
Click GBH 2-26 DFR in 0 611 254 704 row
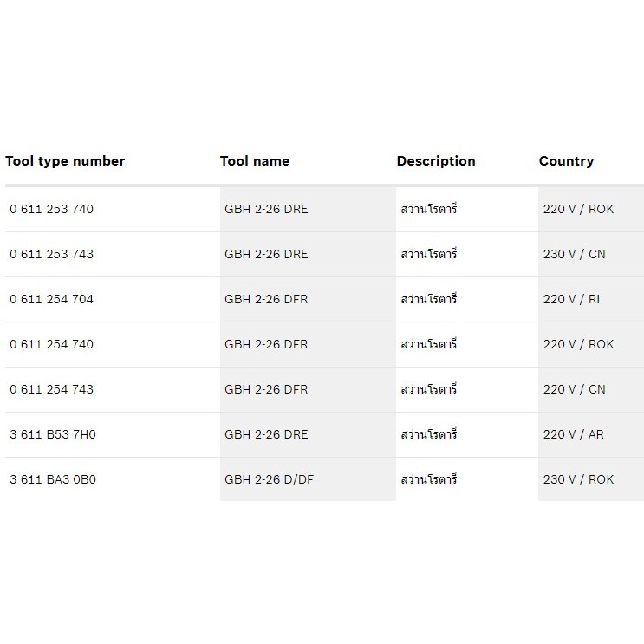266,299
